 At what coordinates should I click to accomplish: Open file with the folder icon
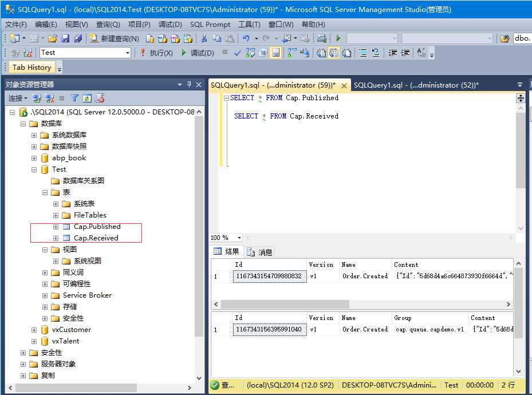[x=53, y=38]
